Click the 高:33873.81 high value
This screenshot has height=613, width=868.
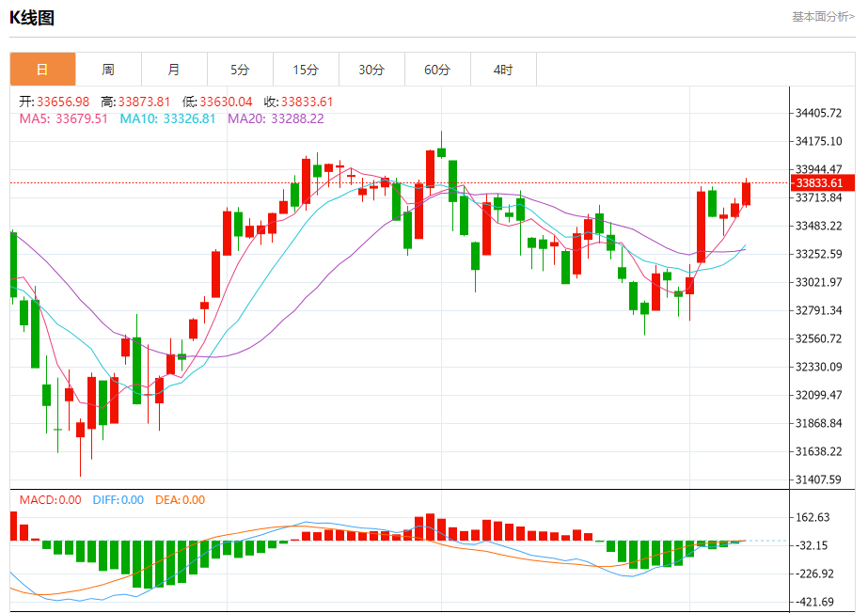(135, 102)
